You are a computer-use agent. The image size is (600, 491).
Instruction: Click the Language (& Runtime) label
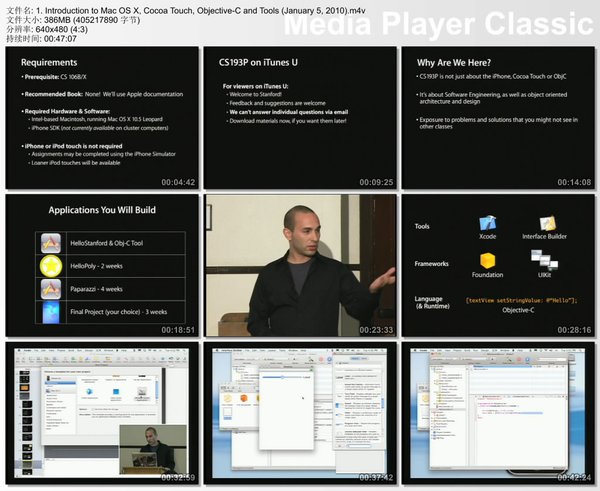pos(432,302)
